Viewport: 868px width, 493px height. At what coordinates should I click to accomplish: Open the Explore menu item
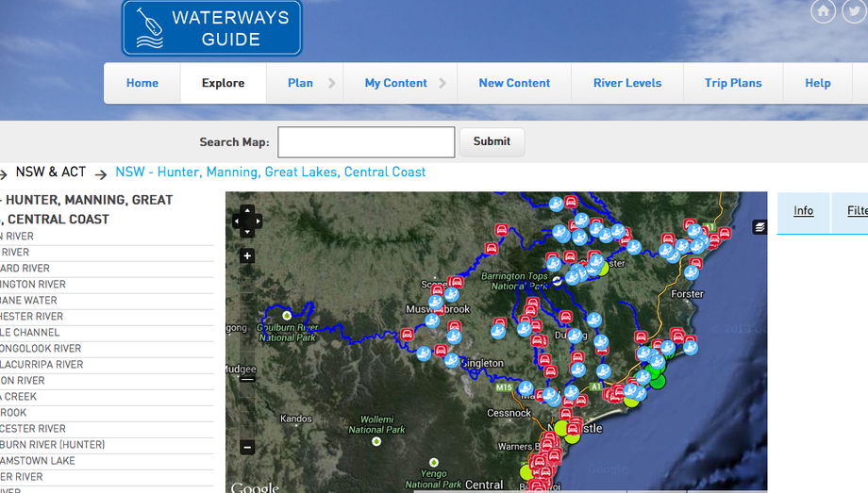point(223,83)
